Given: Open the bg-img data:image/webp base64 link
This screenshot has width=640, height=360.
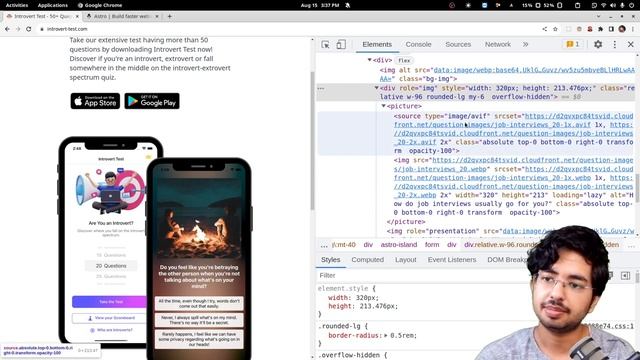Looking at the screenshot, I should click(x=507, y=74).
